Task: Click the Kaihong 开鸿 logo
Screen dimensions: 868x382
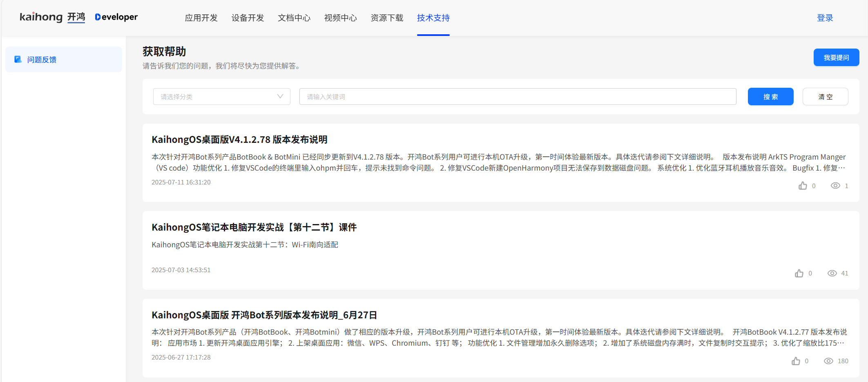Action: (52, 17)
